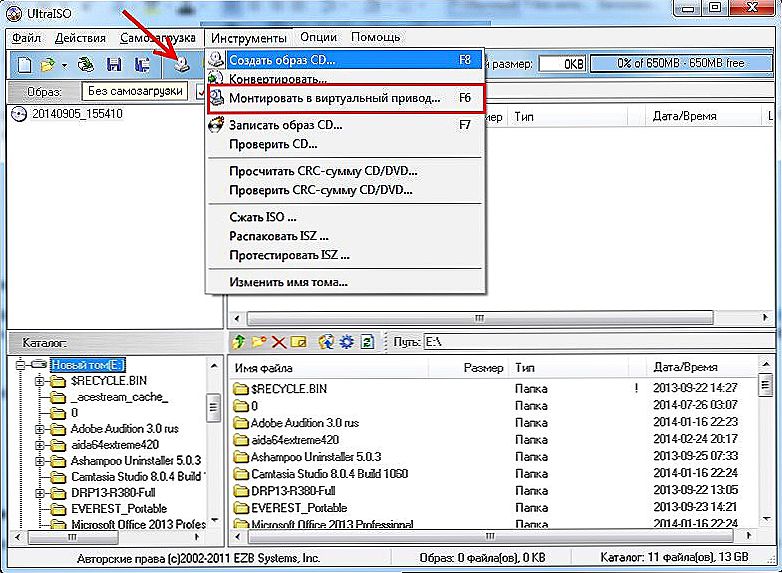Click the Go up one folder icon

coord(238,342)
